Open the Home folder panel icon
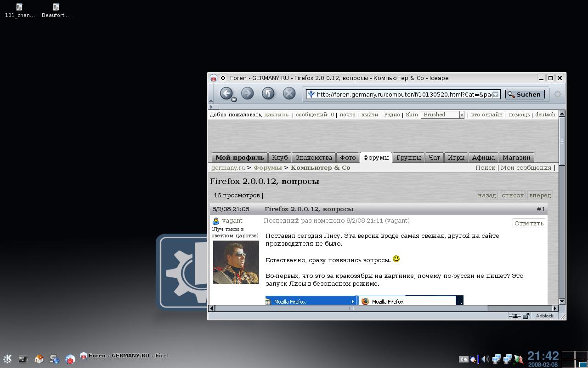 (39, 359)
